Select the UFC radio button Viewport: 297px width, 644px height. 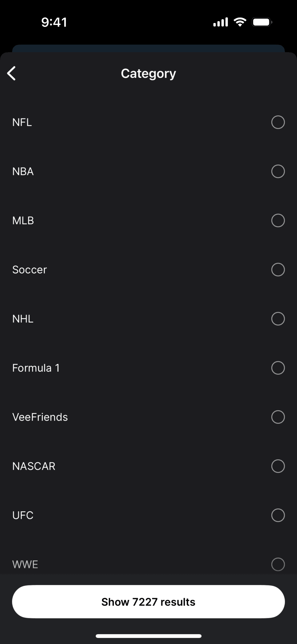[278, 515]
